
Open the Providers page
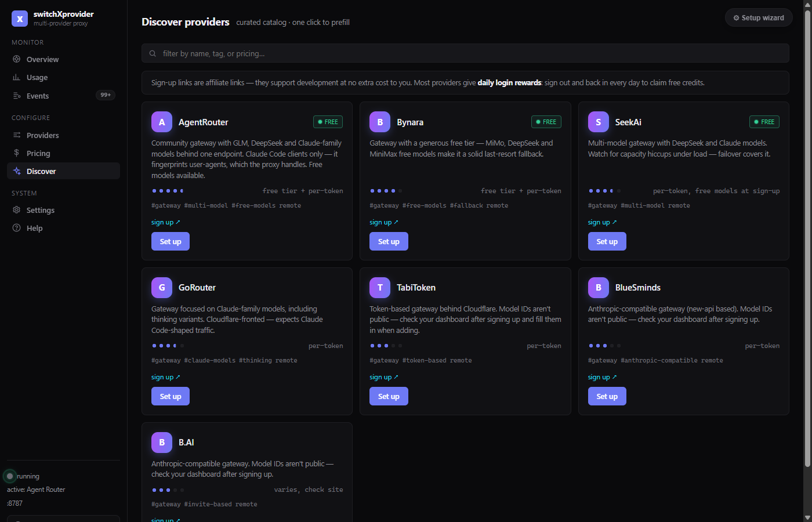[63, 135]
